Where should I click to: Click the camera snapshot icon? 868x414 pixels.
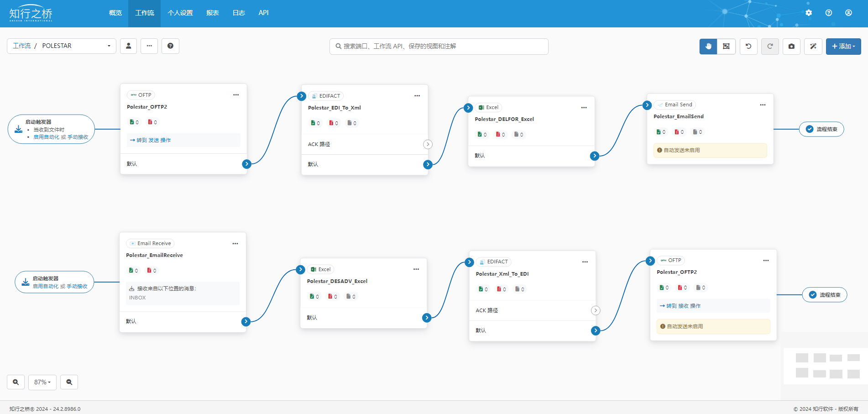click(791, 46)
